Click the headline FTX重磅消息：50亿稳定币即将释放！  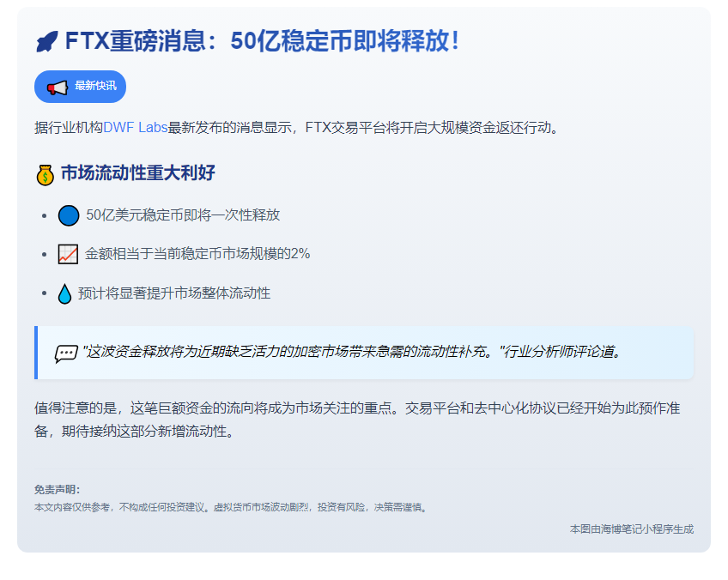pyautogui.click(x=263, y=41)
